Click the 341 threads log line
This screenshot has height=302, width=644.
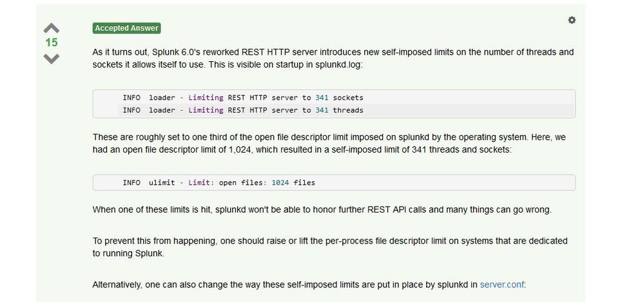click(243, 110)
